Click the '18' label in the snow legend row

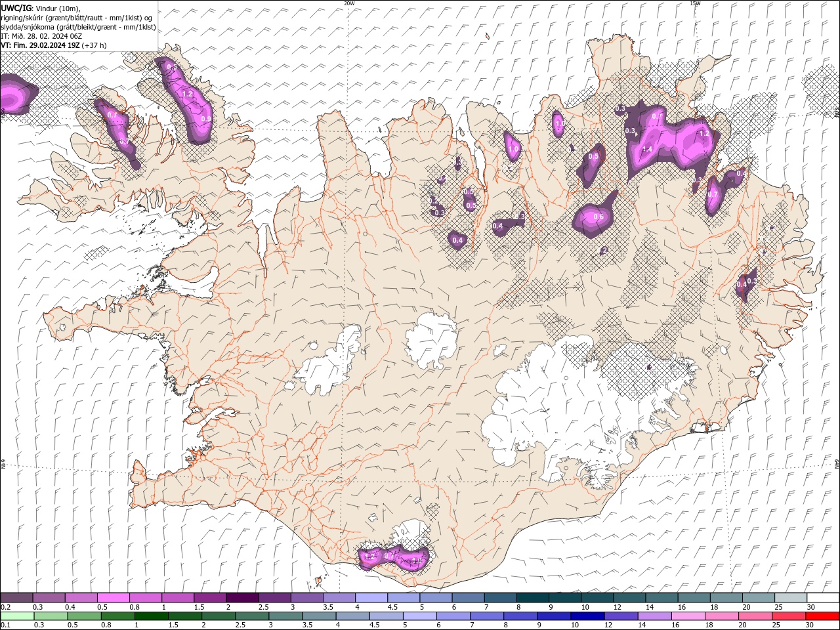pyautogui.click(x=715, y=607)
